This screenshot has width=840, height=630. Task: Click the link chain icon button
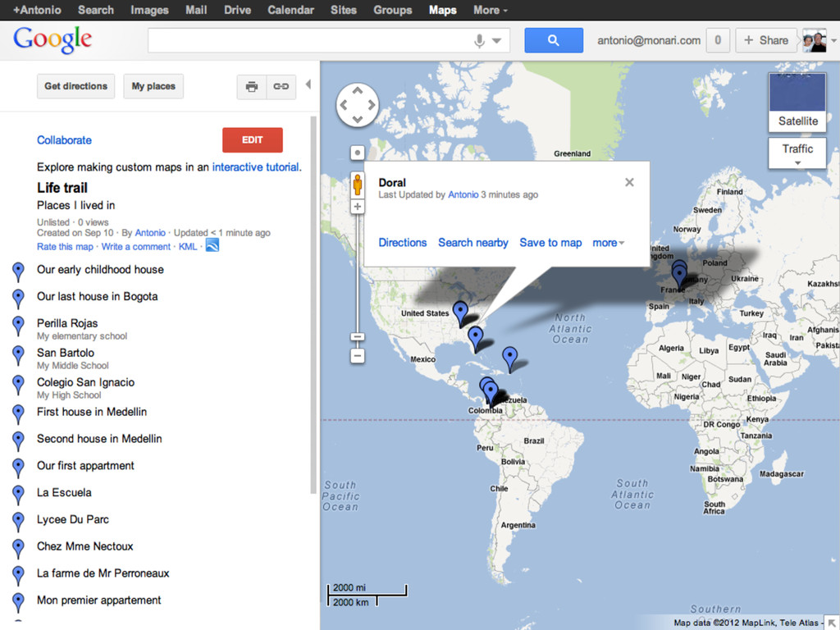click(x=281, y=86)
